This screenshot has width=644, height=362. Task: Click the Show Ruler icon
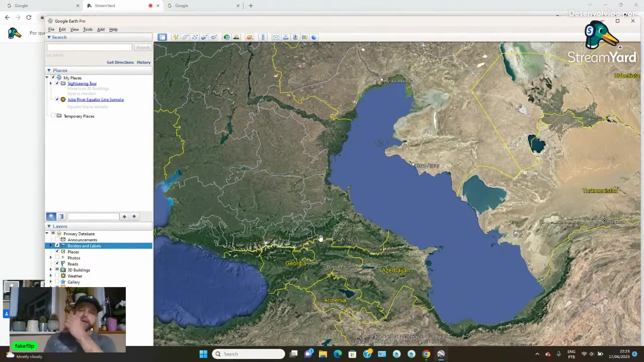click(263, 37)
